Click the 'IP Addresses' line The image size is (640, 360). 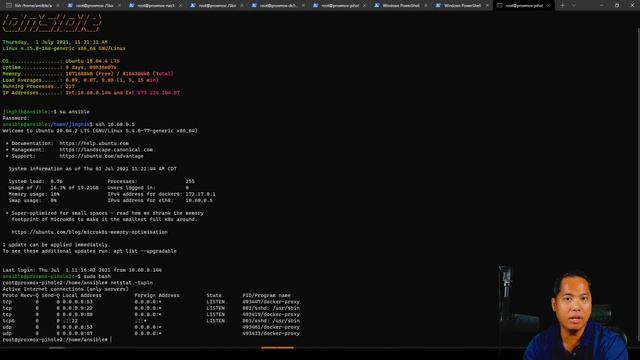pyautogui.click(x=91, y=93)
